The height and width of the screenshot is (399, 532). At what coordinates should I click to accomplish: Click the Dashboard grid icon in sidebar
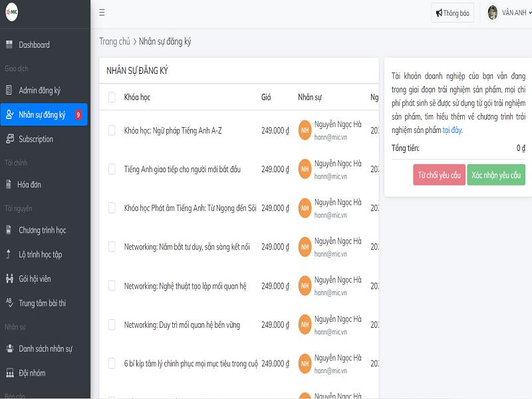tap(9, 45)
